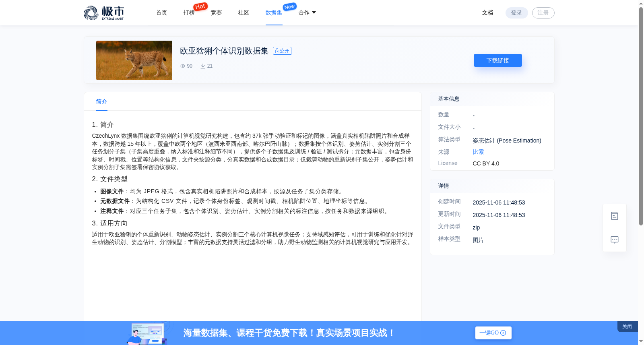Select 数据集 navigation tab

(x=274, y=13)
